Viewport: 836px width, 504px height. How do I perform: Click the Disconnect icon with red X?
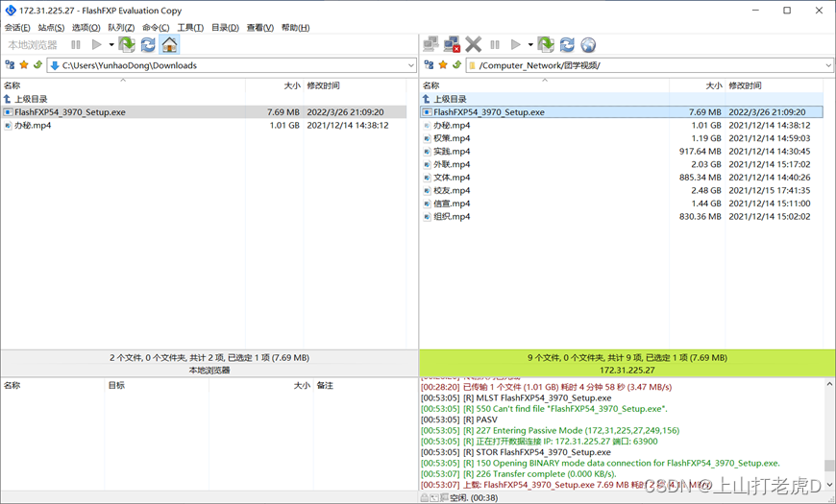(x=452, y=44)
